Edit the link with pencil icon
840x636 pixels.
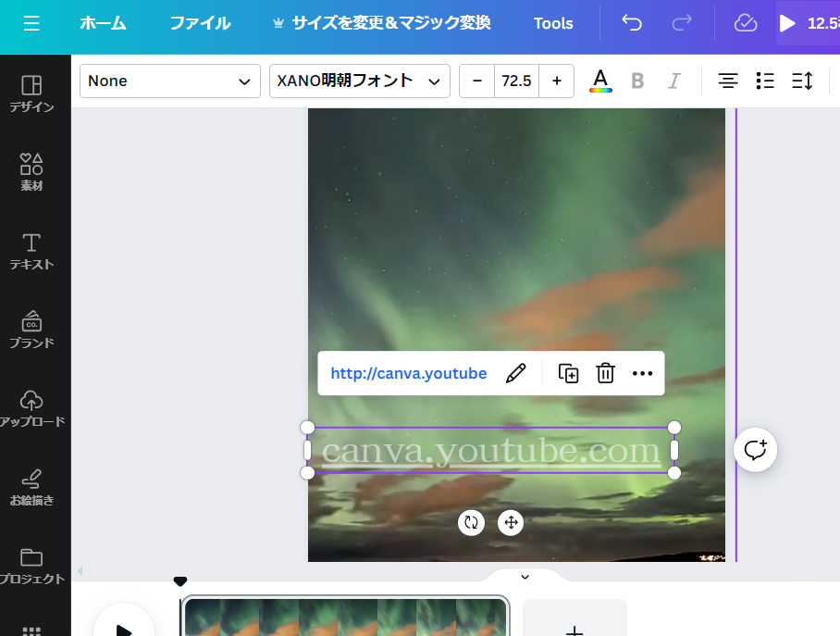point(516,373)
